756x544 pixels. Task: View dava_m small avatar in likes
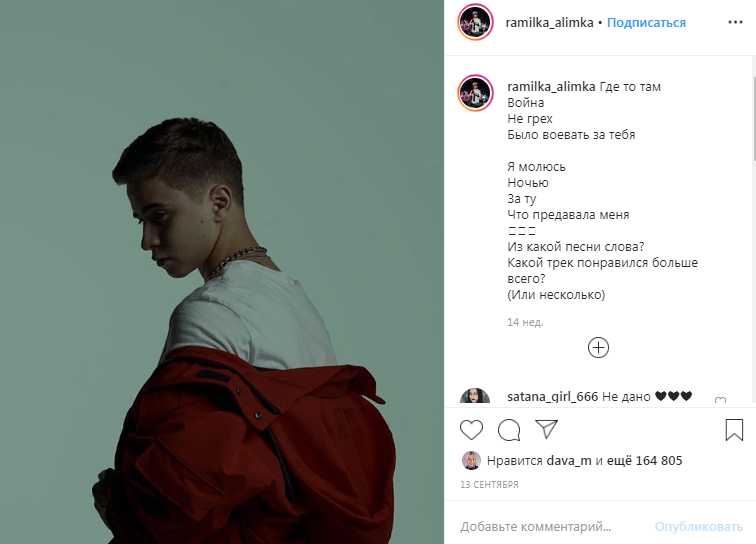(471, 461)
